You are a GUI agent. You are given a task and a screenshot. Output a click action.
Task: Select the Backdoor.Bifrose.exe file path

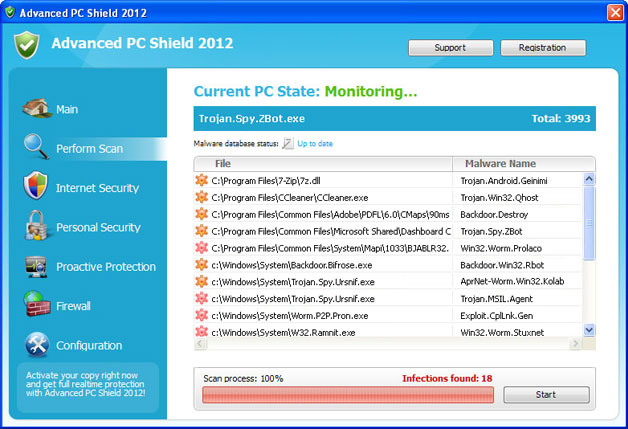(292, 265)
